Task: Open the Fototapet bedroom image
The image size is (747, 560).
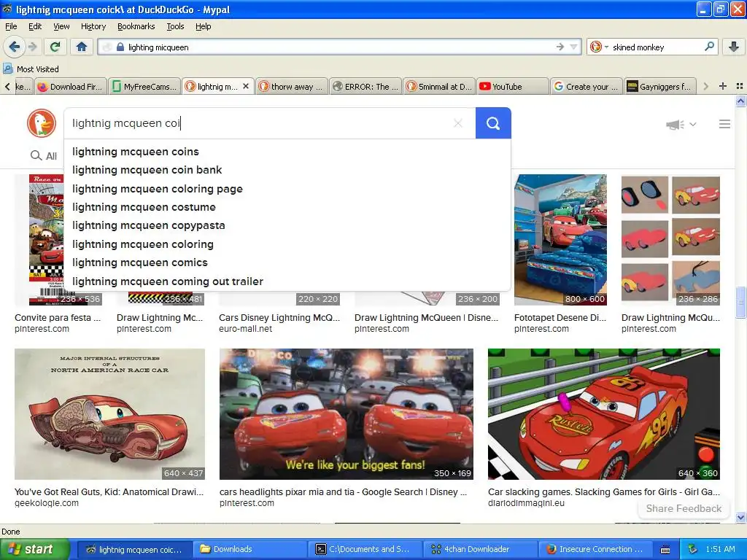Action: tap(560, 239)
